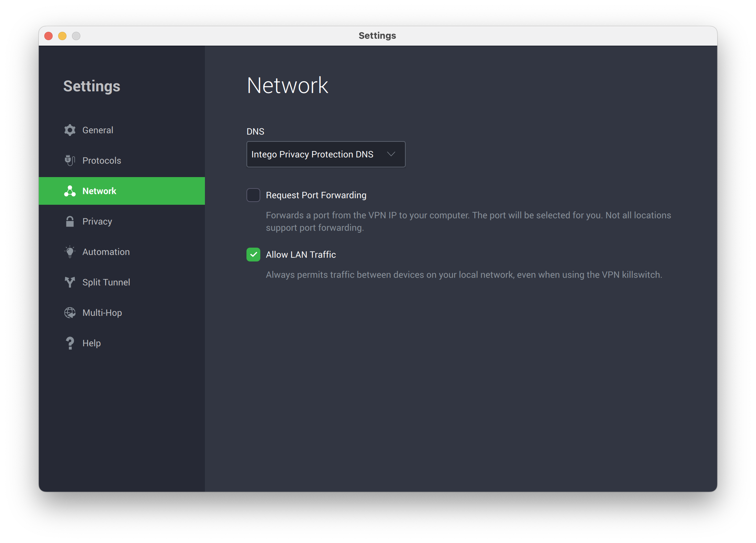Click the Split Tunnel fork icon
This screenshot has height=543, width=756.
pos(70,282)
